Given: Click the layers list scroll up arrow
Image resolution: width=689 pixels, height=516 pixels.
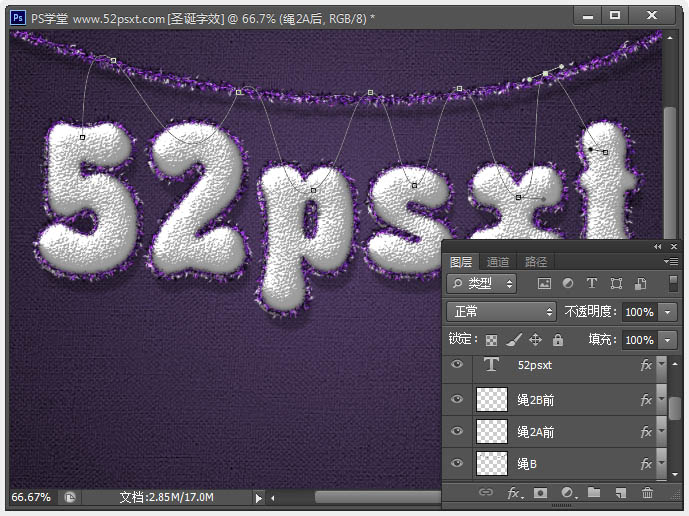Looking at the screenshot, I should tap(675, 364).
